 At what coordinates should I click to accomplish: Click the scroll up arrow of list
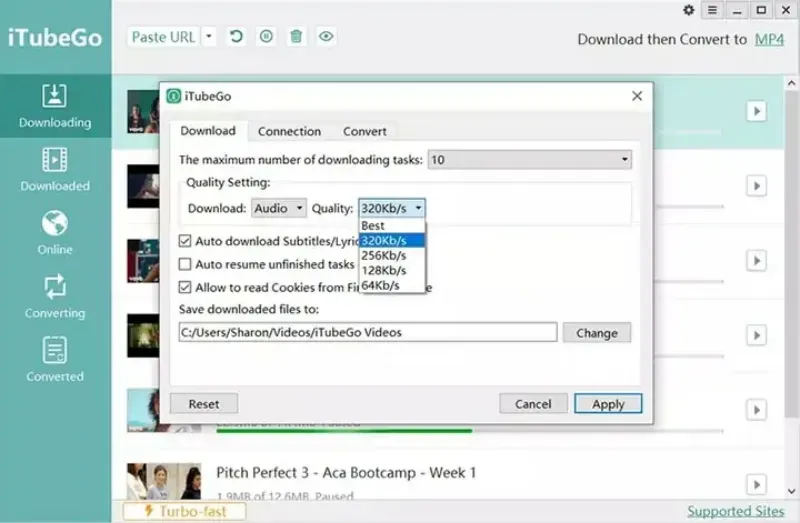791,83
